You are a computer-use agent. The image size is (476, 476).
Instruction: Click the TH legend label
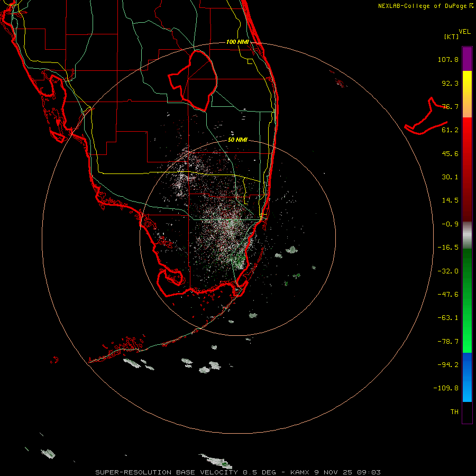pyautogui.click(x=454, y=411)
